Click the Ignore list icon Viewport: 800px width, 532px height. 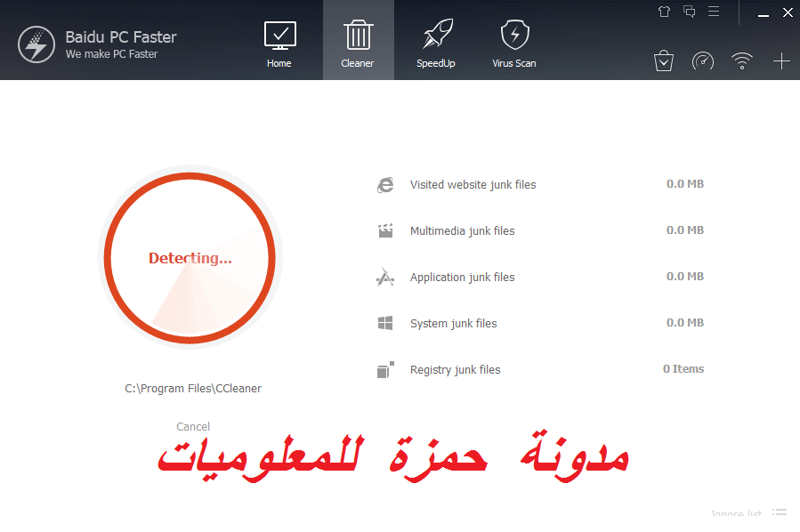780,512
